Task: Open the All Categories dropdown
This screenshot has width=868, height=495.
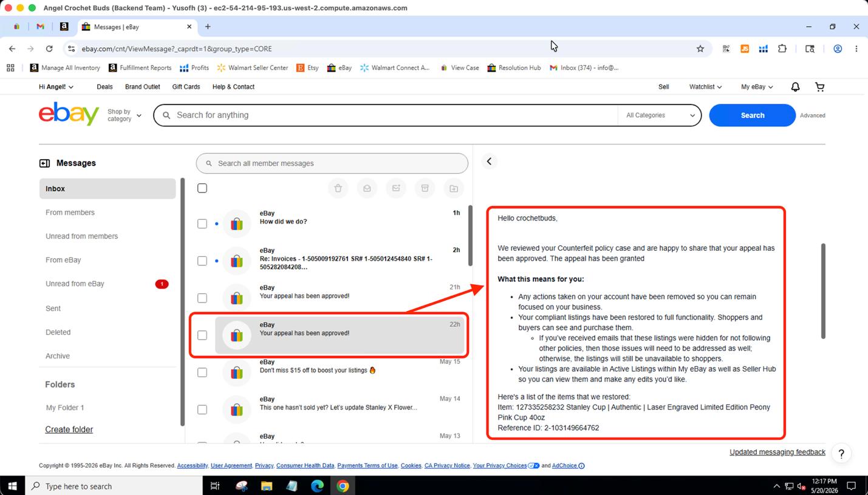Action: click(x=660, y=115)
